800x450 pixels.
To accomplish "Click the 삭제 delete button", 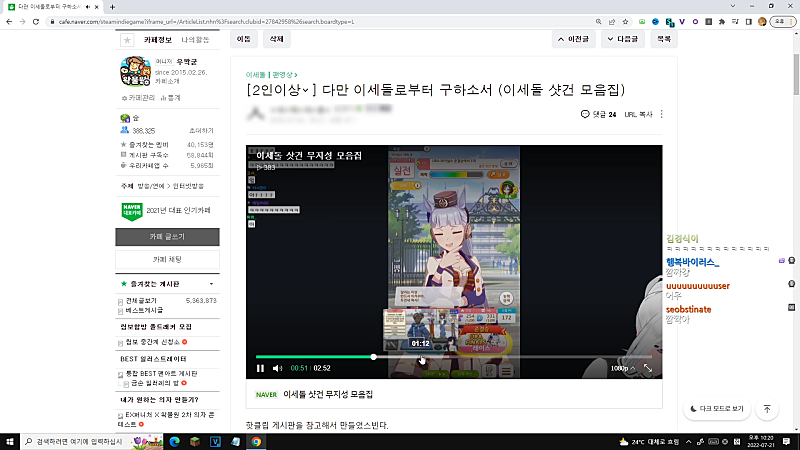I will click(277, 39).
